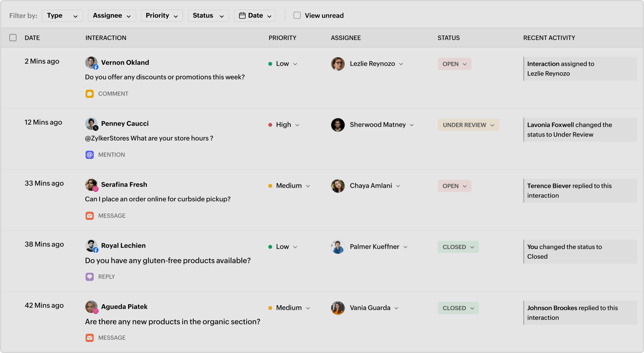Click the calendar icon in the Date filter

242,15
